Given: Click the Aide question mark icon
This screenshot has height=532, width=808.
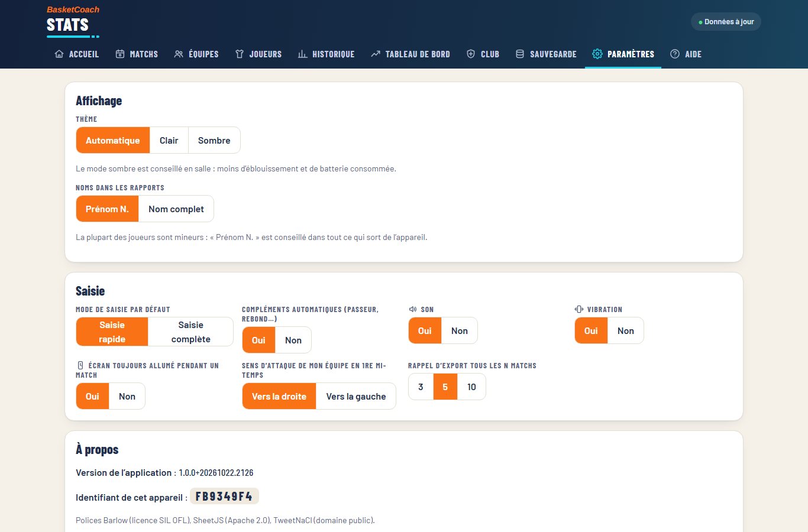Looking at the screenshot, I should coord(675,54).
